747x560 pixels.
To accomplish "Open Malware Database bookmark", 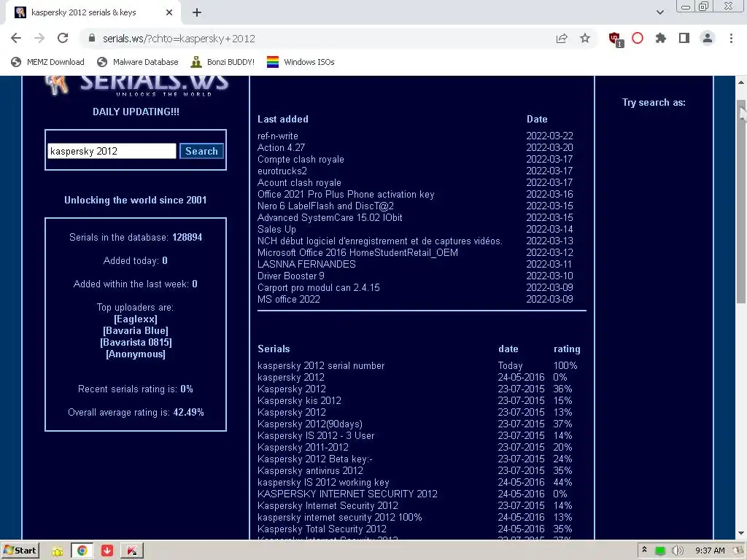I will tap(137, 62).
